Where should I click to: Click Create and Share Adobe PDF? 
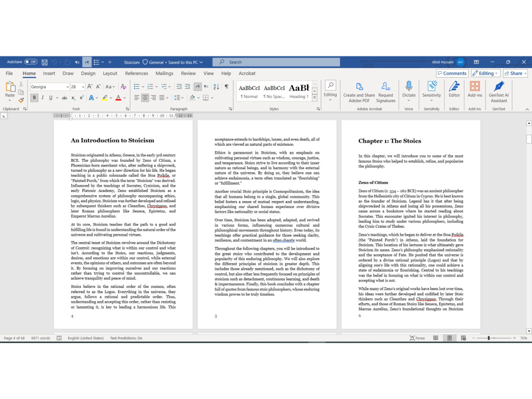(x=359, y=92)
